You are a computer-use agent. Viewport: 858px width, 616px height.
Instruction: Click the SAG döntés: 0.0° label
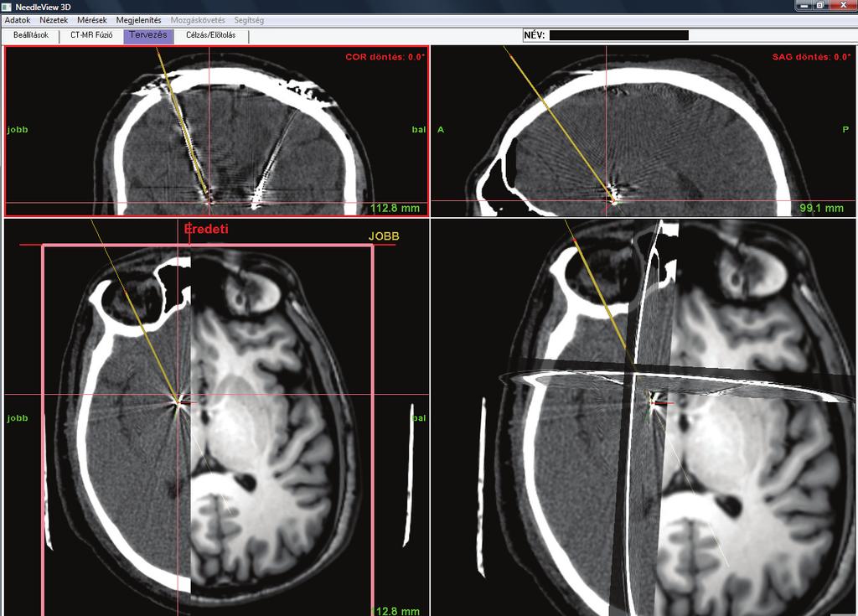(x=811, y=57)
